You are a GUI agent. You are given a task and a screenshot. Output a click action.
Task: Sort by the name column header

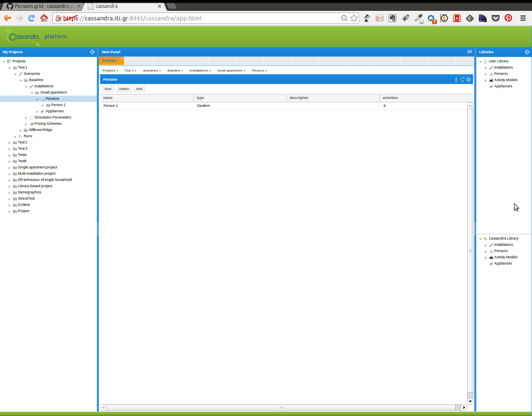coord(147,98)
